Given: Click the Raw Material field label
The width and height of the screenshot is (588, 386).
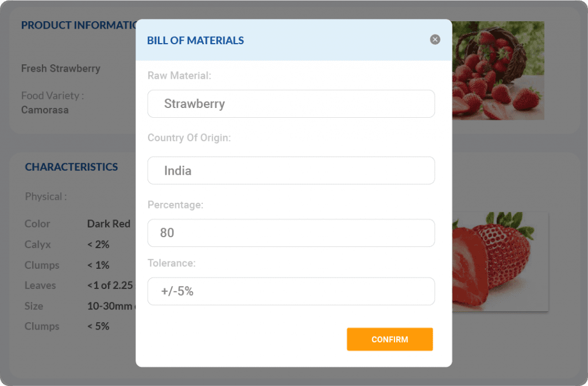Looking at the screenshot, I should click(x=179, y=75).
